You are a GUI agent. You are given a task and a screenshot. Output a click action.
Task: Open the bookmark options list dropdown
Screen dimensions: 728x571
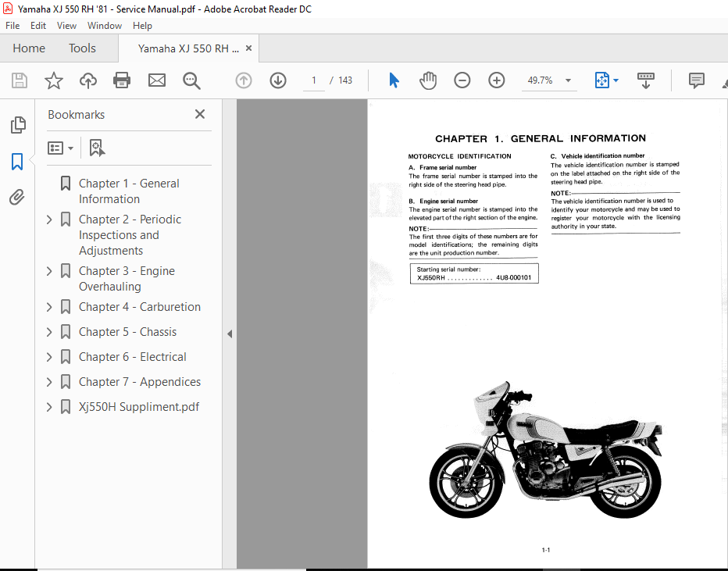pyautogui.click(x=60, y=148)
